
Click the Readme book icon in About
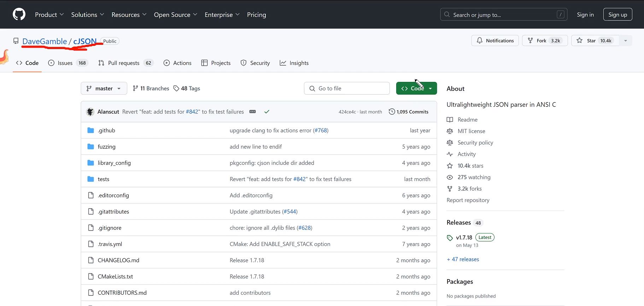[450, 120]
